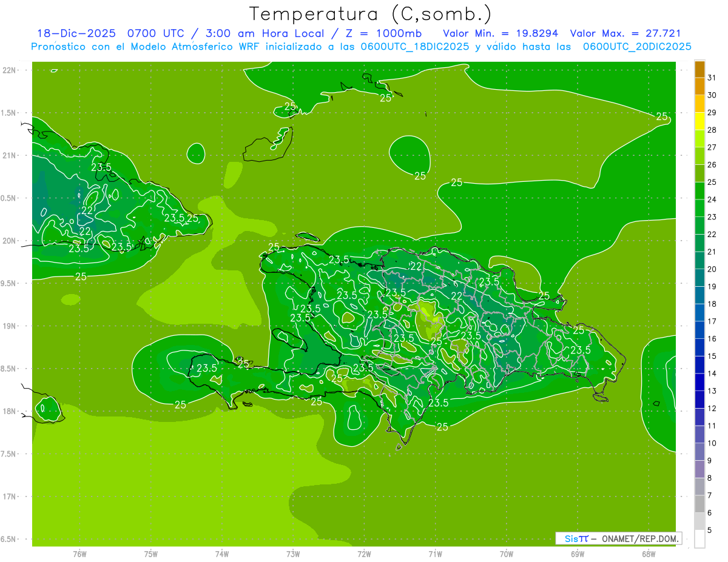The height and width of the screenshot is (562, 728).
Task: Click the '73W' longitude axis label
Action: point(293,554)
